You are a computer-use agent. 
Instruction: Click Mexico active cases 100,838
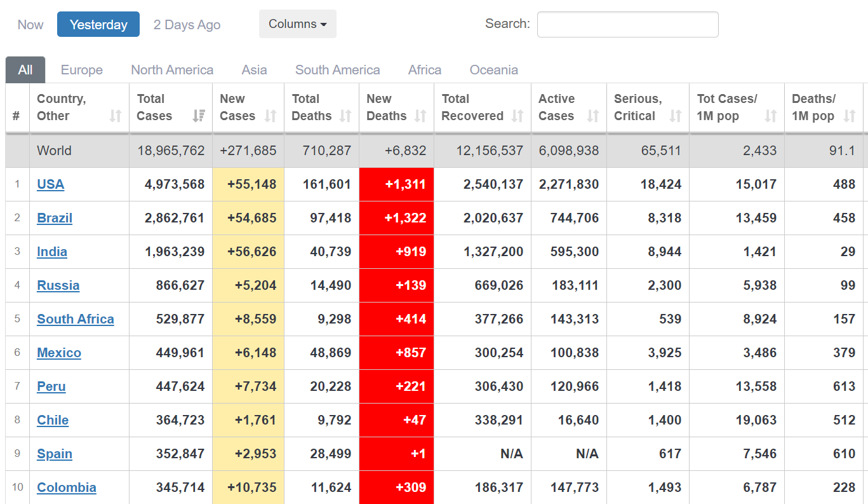tap(575, 353)
